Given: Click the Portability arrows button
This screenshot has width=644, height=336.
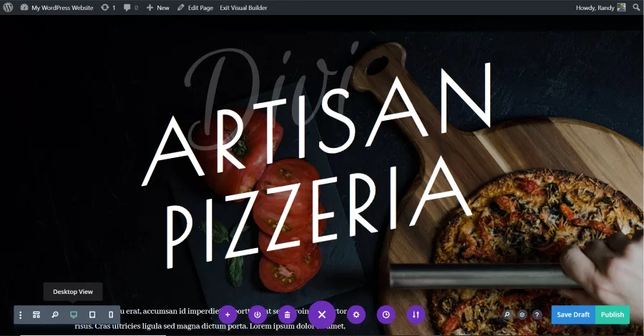Looking at the screenshot, I should (x=416, y=315).
